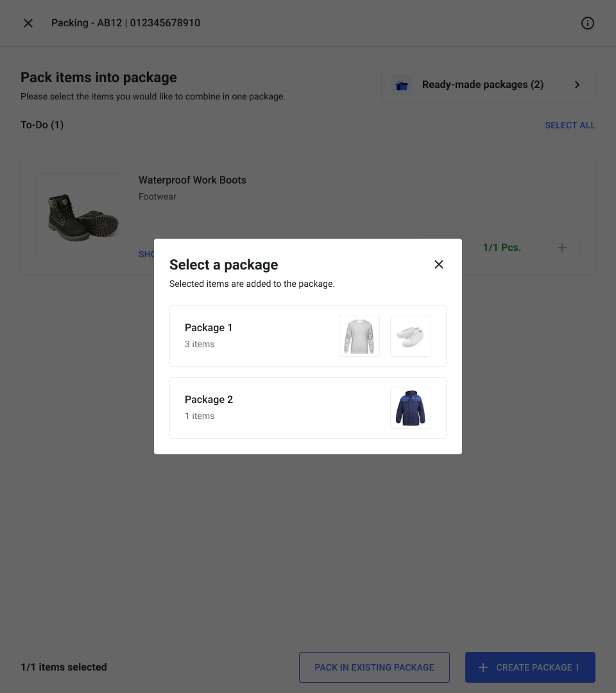616x693 pixels.
Task: Increase boots quantity with plus icon
Action: (x=562, y=248)
